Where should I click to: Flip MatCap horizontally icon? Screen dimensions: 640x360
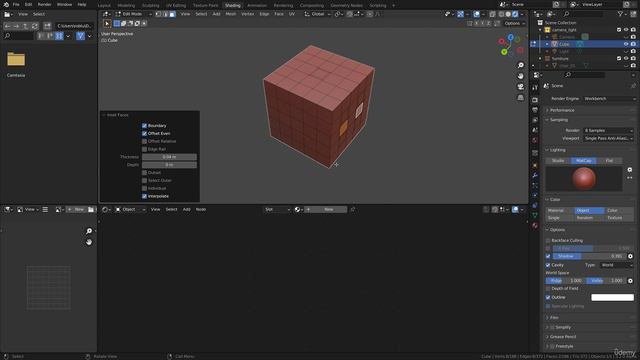pyautogui.click(x=630, y=178)
